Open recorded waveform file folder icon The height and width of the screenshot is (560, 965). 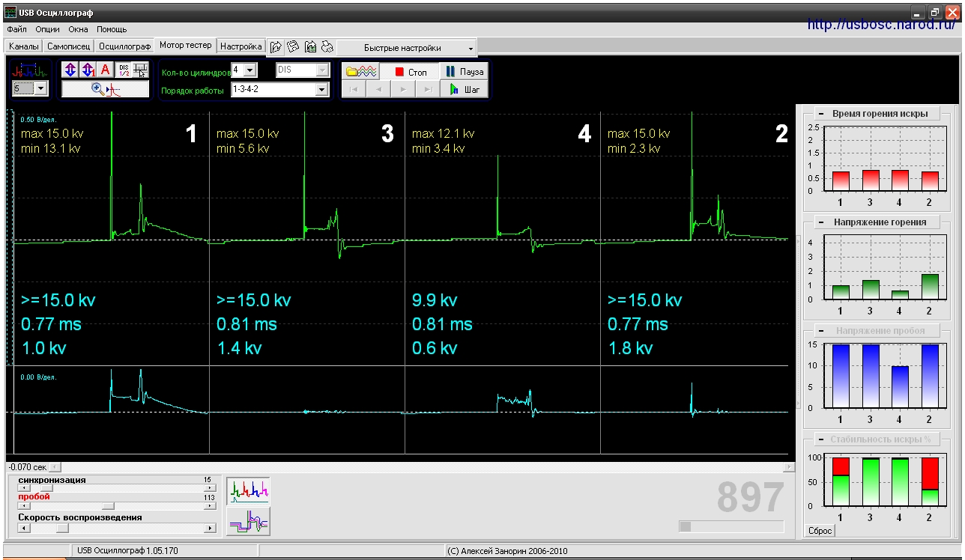(x=361, y=72)
